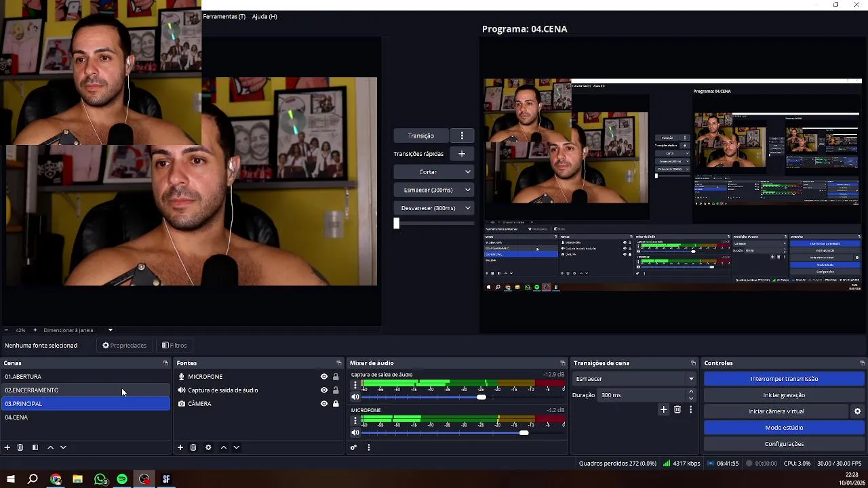Mute Captura de saída de áudio in mixer
The height and width of the screenshot is (488, 868).
(355, 397)
